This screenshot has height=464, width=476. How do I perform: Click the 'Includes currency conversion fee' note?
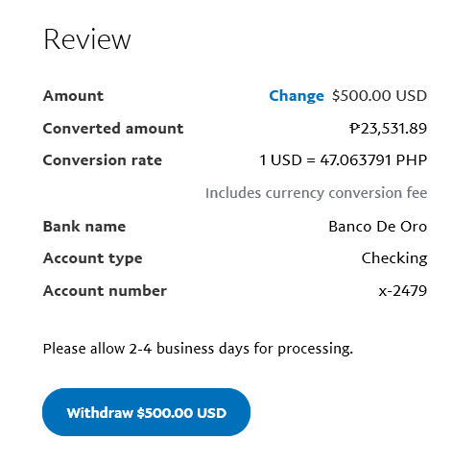click(316, 193)
